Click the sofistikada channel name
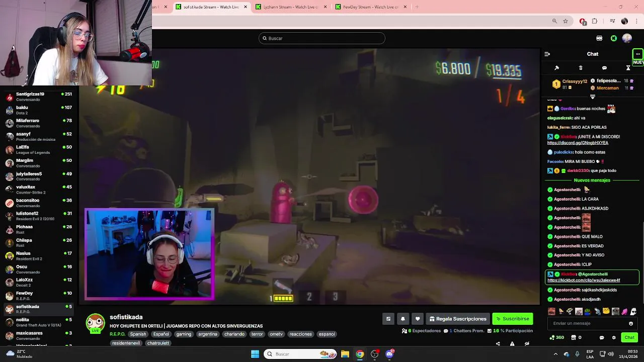The image size is (644, 362). click(126, 317)
